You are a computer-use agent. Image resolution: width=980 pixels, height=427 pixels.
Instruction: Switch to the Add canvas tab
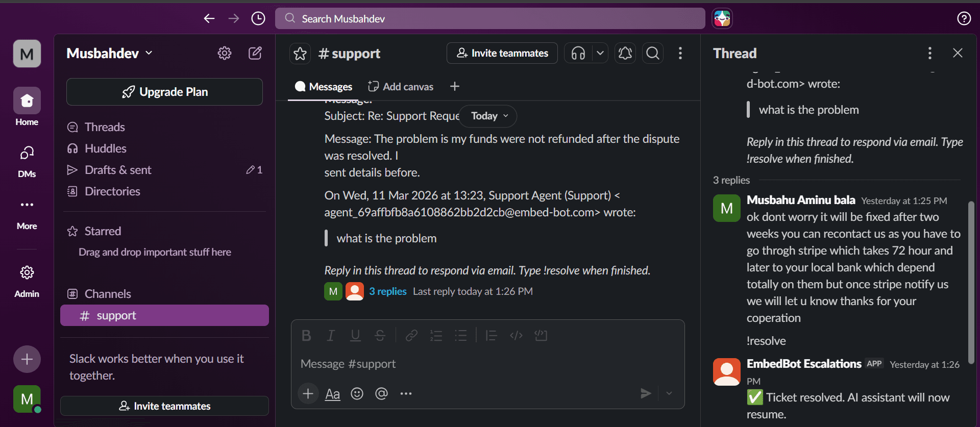click(x=401, y=86)
